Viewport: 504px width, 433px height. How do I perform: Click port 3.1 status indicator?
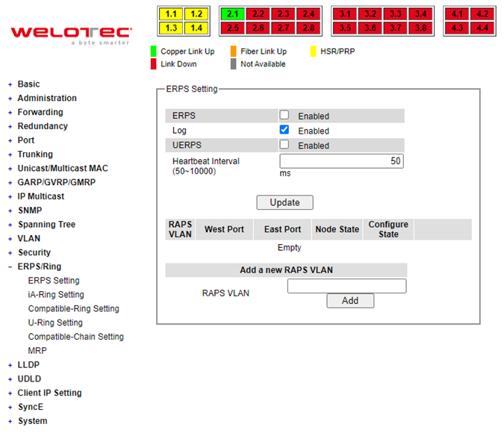(345, 14)
